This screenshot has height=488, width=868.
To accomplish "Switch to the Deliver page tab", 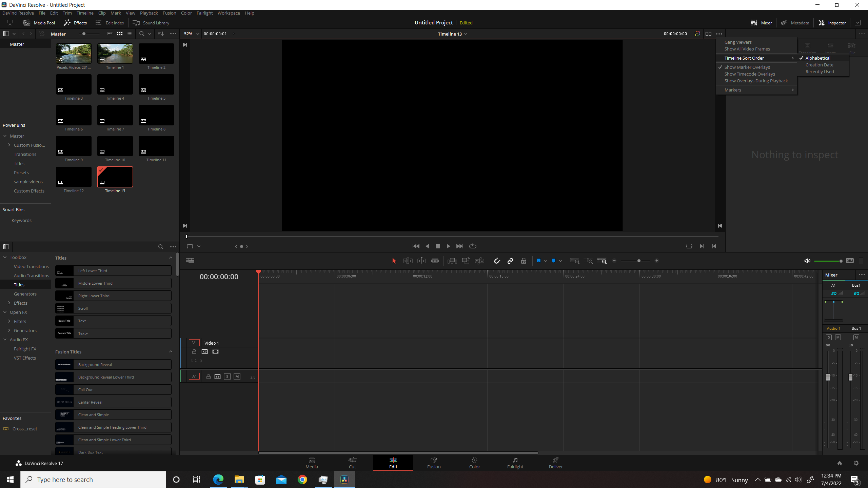I will pyautogui.click(x=556, y=463).
